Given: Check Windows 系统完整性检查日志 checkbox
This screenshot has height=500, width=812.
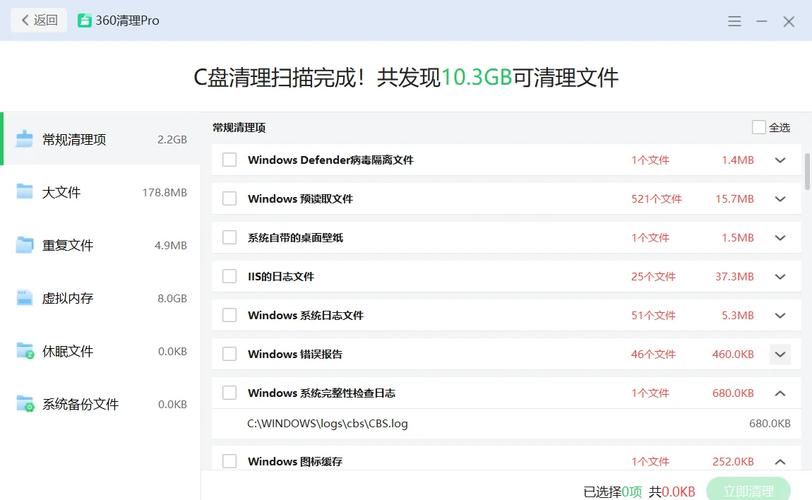Looking at the screenshot, I should (229, 392).
